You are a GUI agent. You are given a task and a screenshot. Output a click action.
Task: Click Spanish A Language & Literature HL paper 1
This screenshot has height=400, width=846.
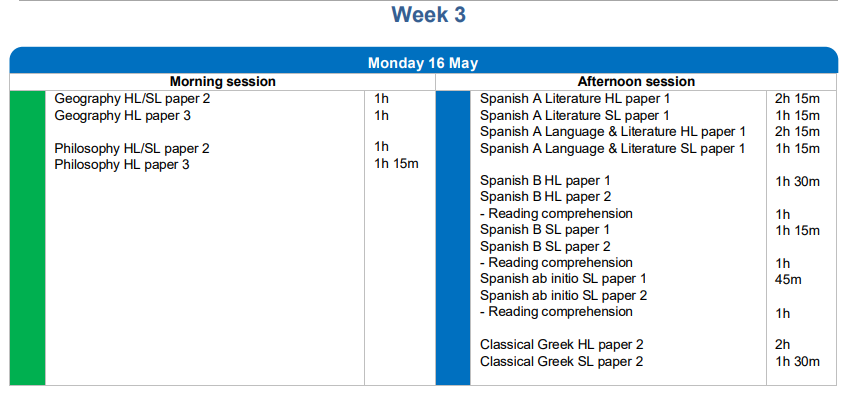[x=613, y=131]
